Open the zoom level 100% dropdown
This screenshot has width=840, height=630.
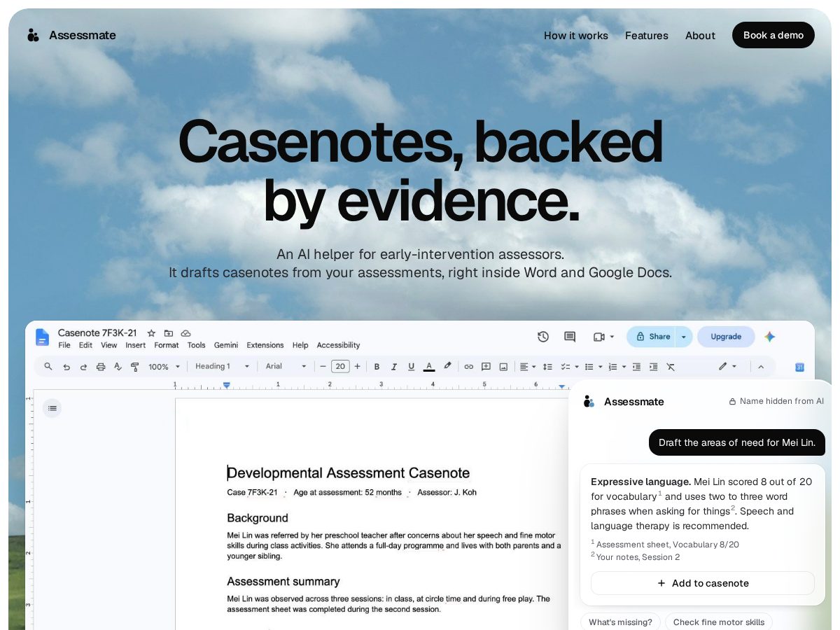tap(164, 366)
